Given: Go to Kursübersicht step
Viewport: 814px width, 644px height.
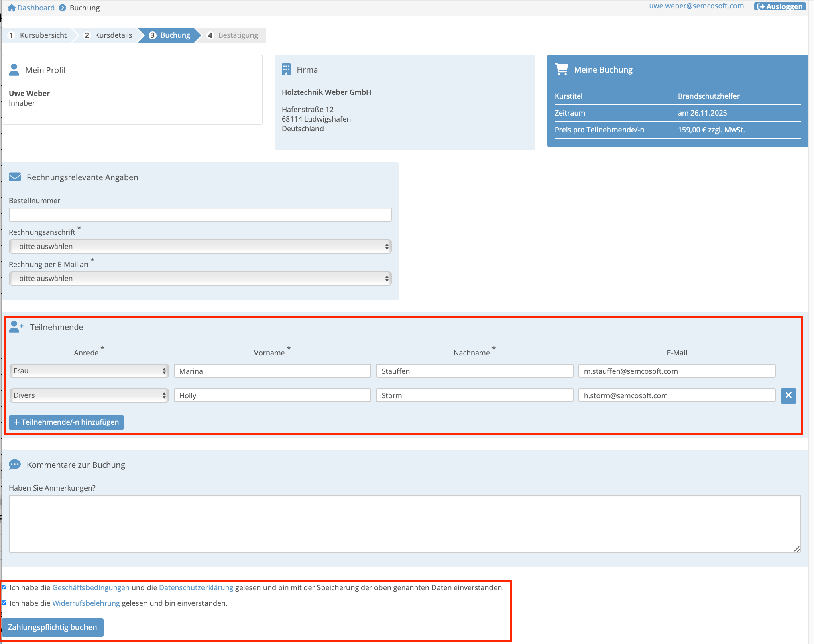Looking at the screenshot, I should tap(38, 35).
